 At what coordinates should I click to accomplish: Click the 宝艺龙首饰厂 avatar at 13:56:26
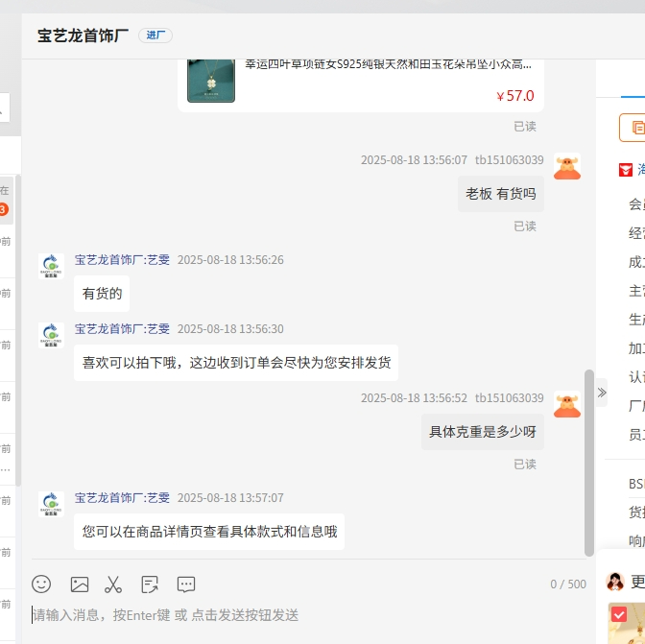coord(51,266)
